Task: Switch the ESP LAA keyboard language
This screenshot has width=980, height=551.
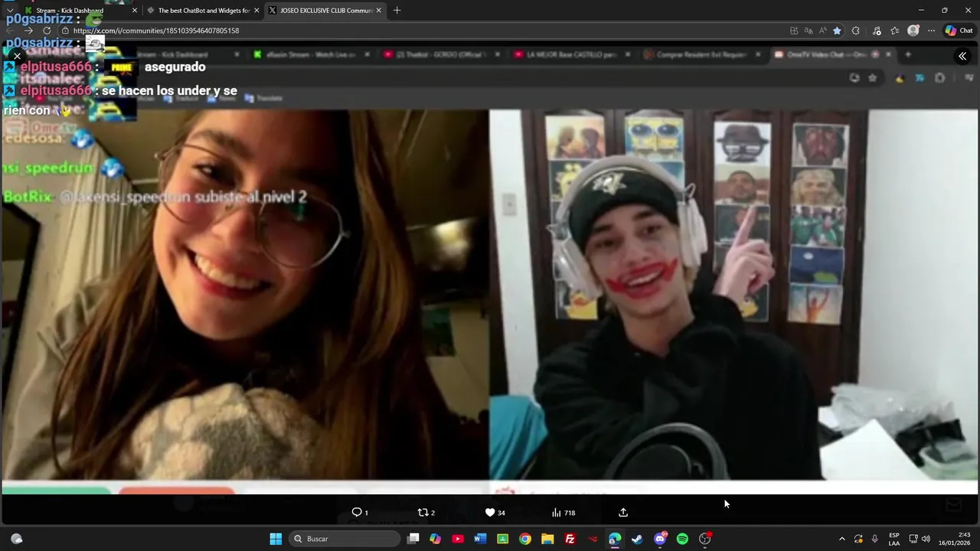Action: pos(894,539)
